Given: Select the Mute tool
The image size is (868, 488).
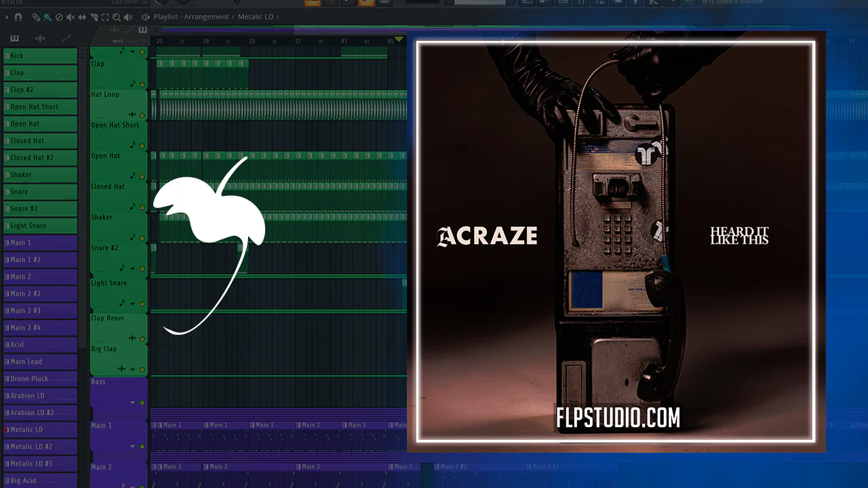Looking at the screenshot, I should point(71,17).
